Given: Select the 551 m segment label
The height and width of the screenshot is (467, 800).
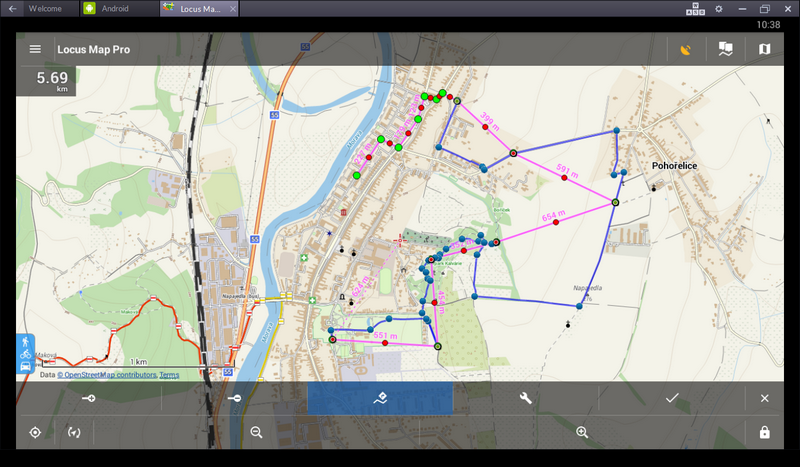Looking at the screenshot, I should [x=385, y=335].
